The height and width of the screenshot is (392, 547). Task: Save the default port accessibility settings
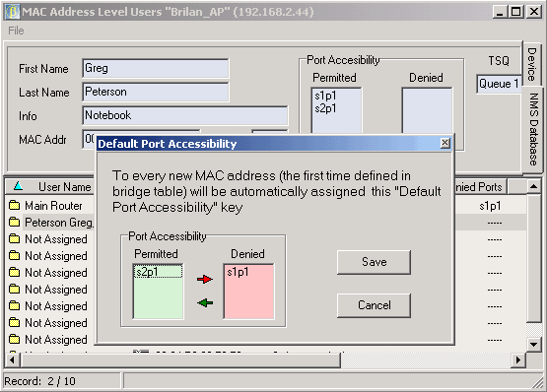374,262
